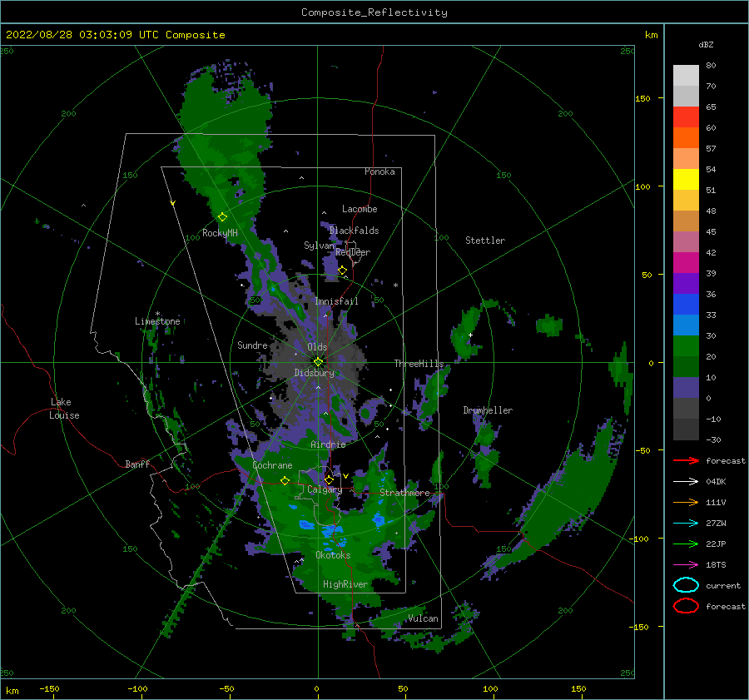Image resolution: width=749 pixels, height=700 pixels.
Task: Click the HighRiver label
Action: tap(345, 584)
